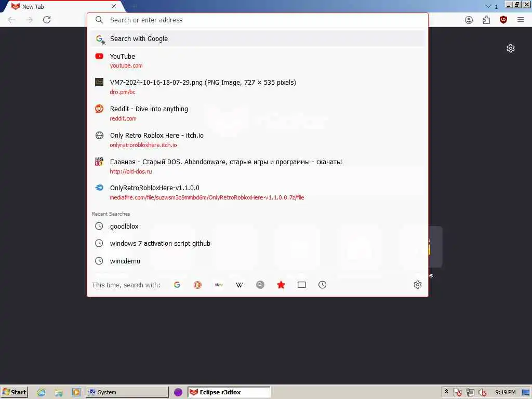
Task: Click the Back navigation arrow
Action: coord(11,20)
